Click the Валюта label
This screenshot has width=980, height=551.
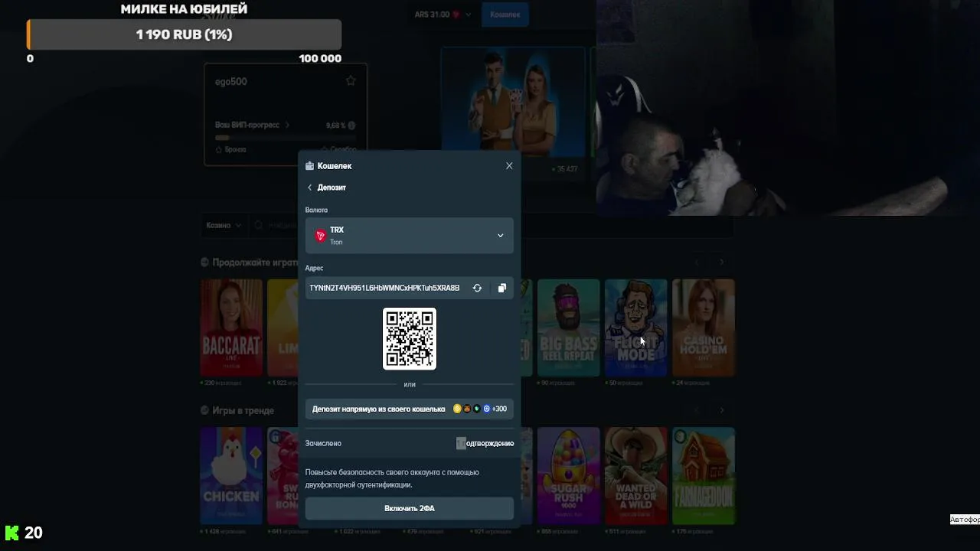316,210
